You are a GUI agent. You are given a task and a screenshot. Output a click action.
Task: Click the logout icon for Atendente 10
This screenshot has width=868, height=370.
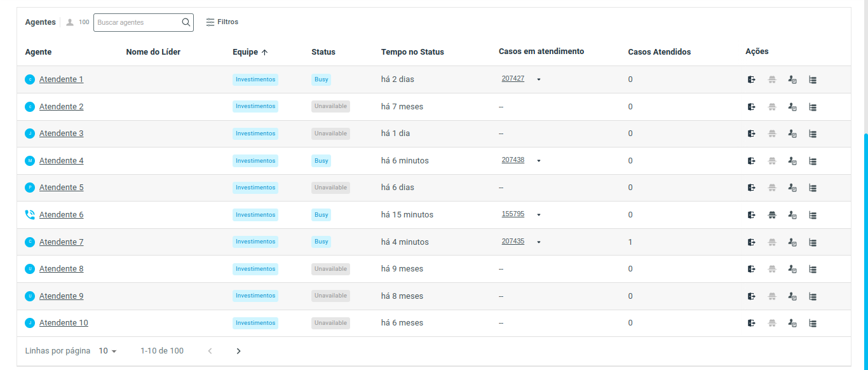click(752, 324)
